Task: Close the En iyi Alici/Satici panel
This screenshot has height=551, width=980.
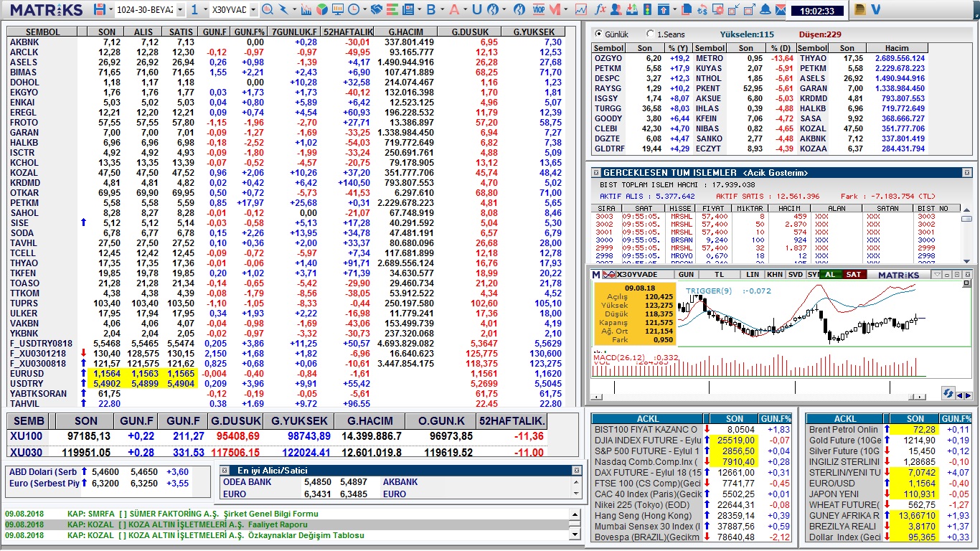Action: [x=576, y=470]
